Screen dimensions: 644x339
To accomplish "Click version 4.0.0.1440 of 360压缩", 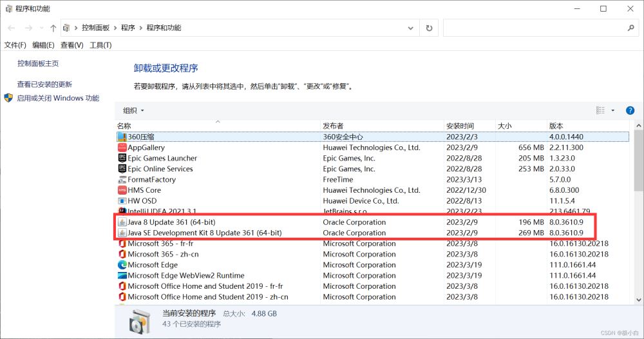I will tap(566, 137).
